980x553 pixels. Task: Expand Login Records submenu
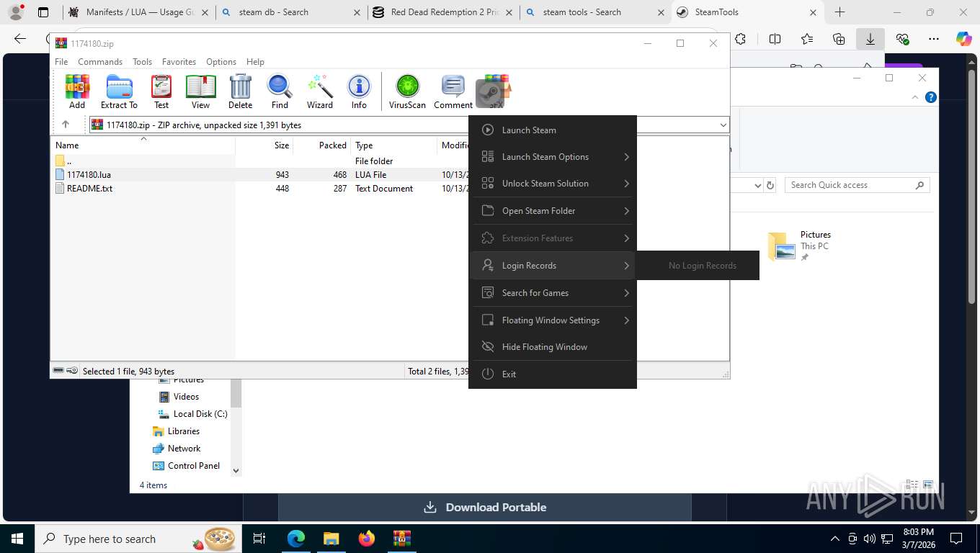pos(553,265)
